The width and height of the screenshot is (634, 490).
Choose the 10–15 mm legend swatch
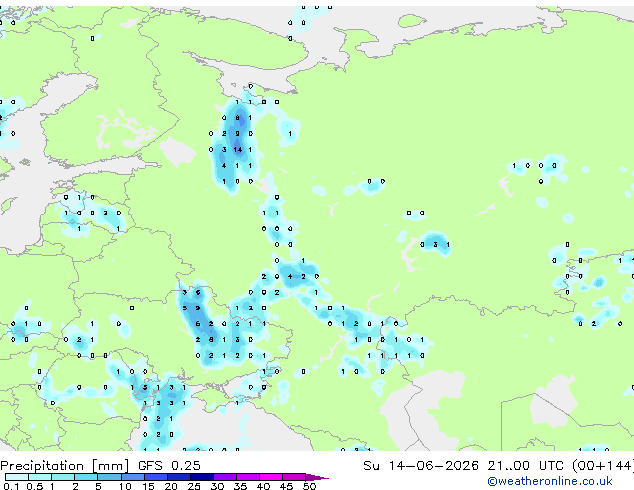[132, 477]
